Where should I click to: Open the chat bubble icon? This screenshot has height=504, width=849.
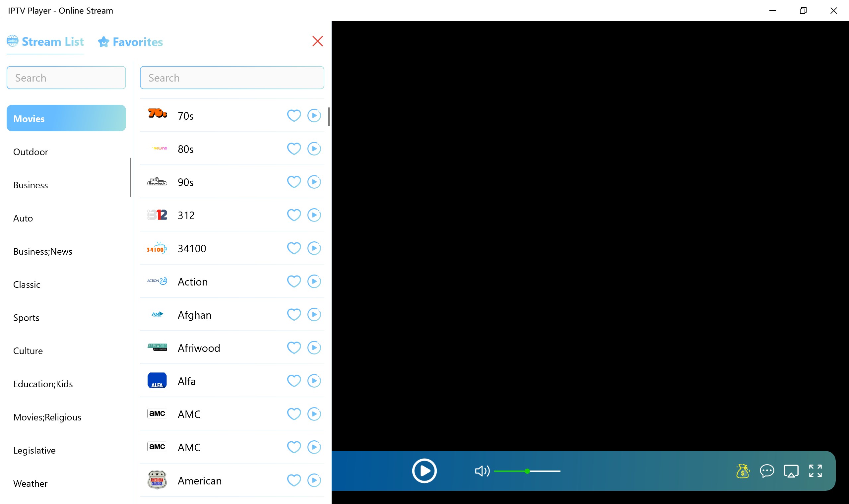pos(767,471)
